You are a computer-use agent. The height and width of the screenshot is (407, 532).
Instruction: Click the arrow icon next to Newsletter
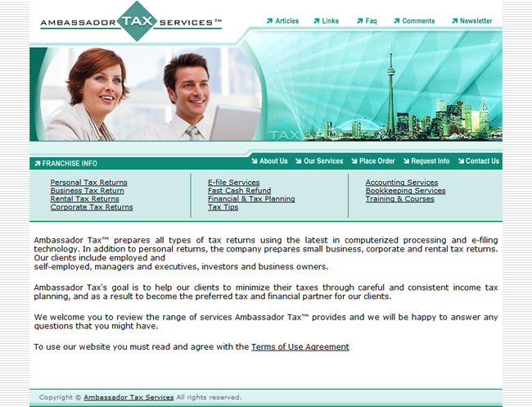[x=454, y=21]
